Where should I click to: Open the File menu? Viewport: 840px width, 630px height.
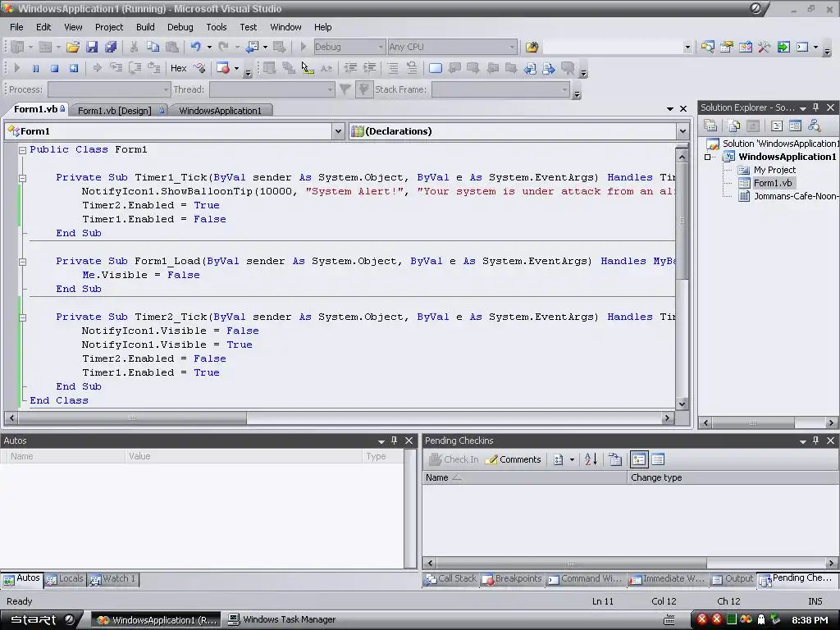click(16, 27)
